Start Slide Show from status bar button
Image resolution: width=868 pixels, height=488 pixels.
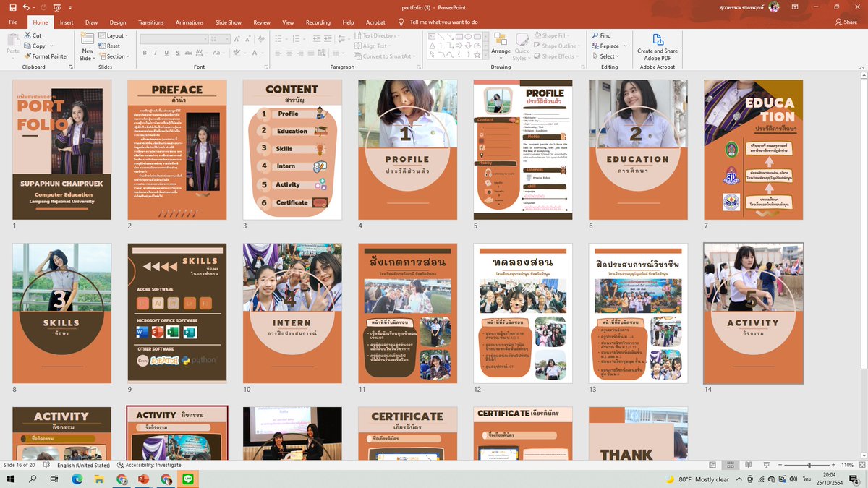click(767, 465)
